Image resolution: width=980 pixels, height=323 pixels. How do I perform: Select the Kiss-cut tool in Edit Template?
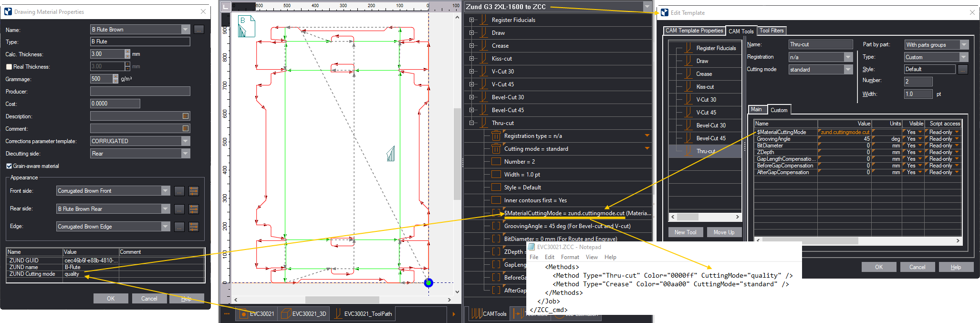(705, 87)
